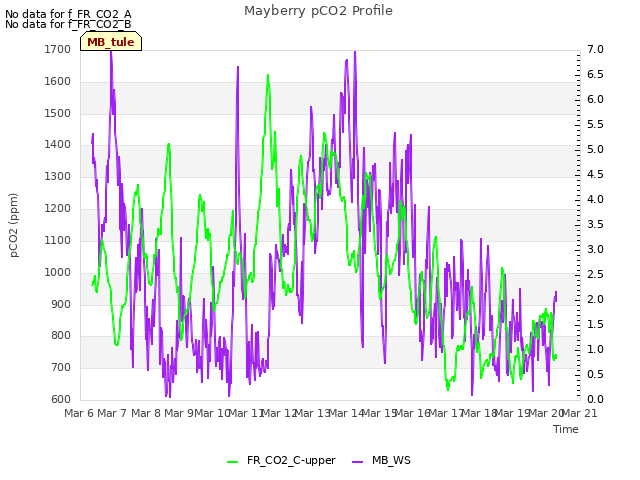Click the 0.5 tick on right axis
The image size is (640, 480).
click(596, 374)
